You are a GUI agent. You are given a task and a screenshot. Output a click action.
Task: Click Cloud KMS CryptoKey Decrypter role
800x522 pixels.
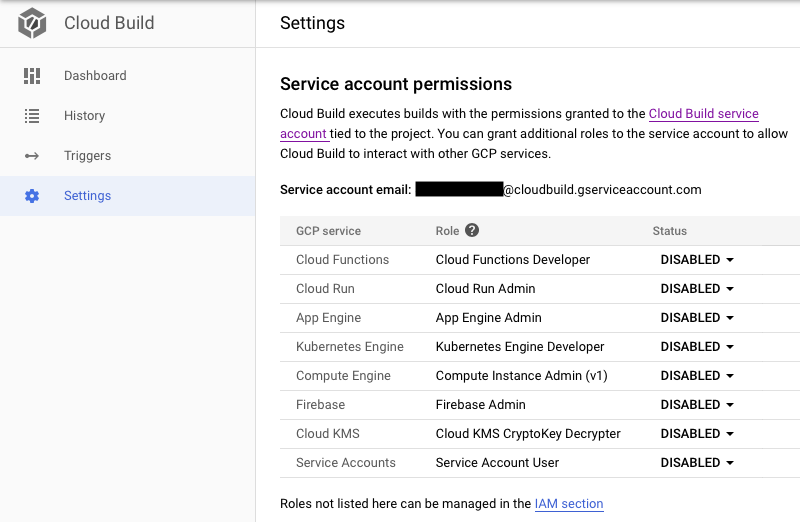pyautogui.click(x=528, y=434)
